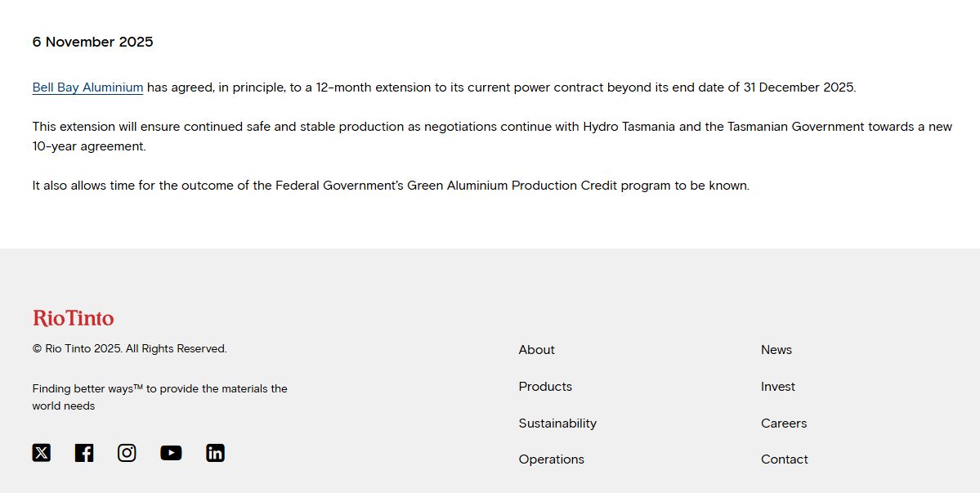Click the 'Finding better ways' tagline text
The image size is (980, 493).
159,397
